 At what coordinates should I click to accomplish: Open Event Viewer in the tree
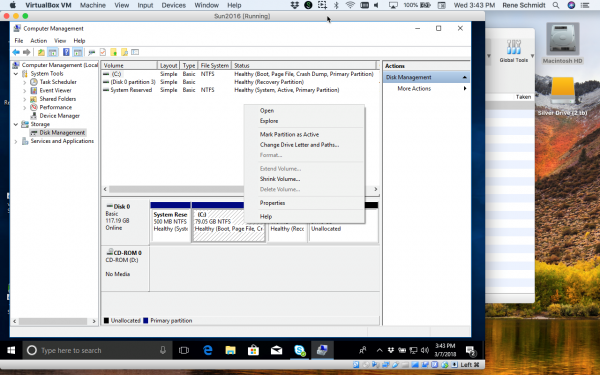pyautogui.click(x=55, y=90)
